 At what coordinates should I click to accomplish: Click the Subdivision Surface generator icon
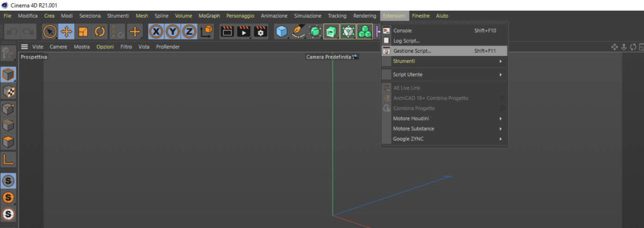[x=315, y=31]
